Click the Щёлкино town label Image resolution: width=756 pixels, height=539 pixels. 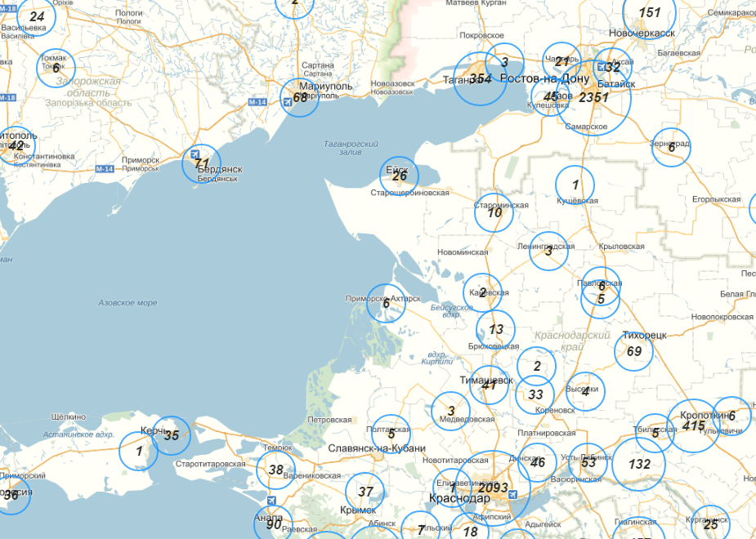tap(68, 416)
